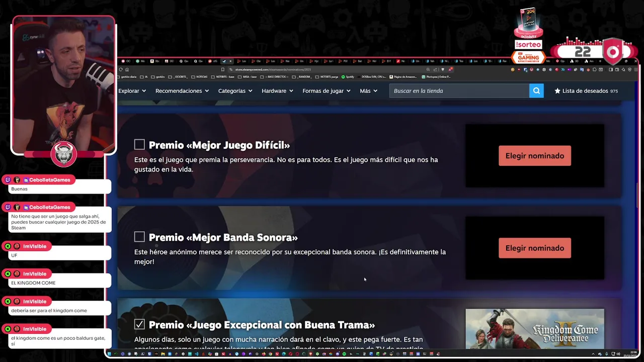Expand the Explorar dropdown
This screenshot has width=644, height=362.
coord(132,91)
